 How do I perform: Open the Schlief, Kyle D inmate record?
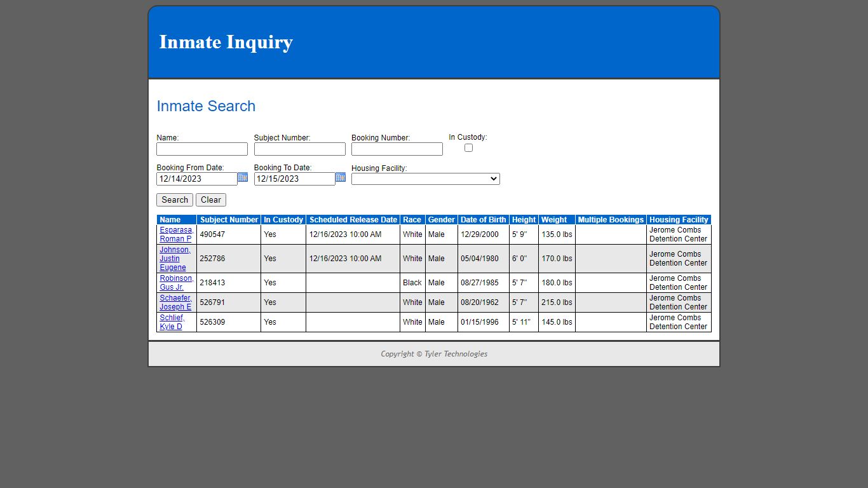(x=172, y=322)
